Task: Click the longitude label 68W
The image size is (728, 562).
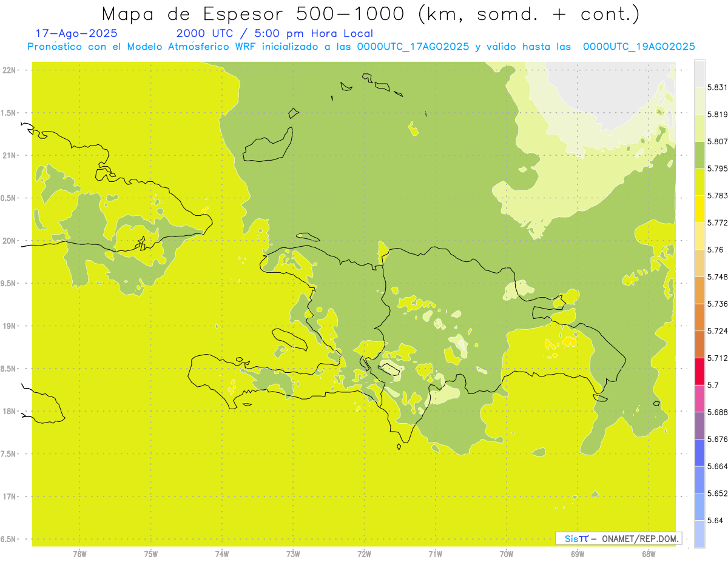Action: (x=649, y=554)
